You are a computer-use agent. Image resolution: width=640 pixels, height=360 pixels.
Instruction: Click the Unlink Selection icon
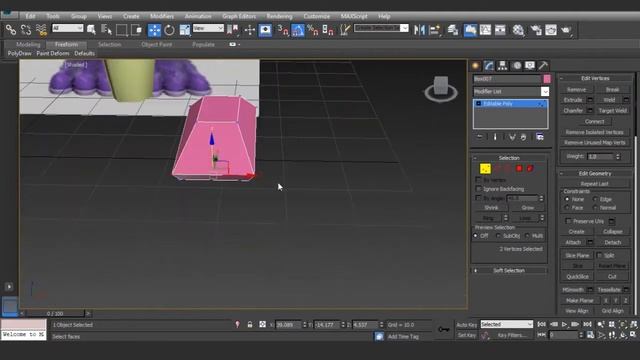pos(26,30)
